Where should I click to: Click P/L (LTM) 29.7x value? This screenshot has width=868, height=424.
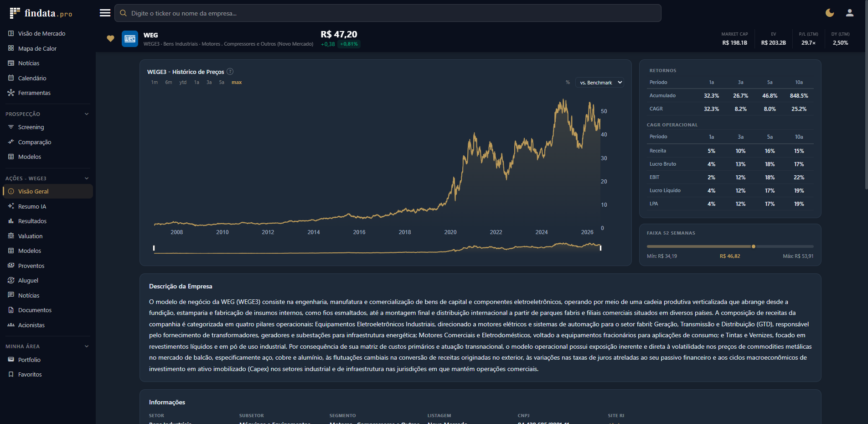(x=808, y=43)
